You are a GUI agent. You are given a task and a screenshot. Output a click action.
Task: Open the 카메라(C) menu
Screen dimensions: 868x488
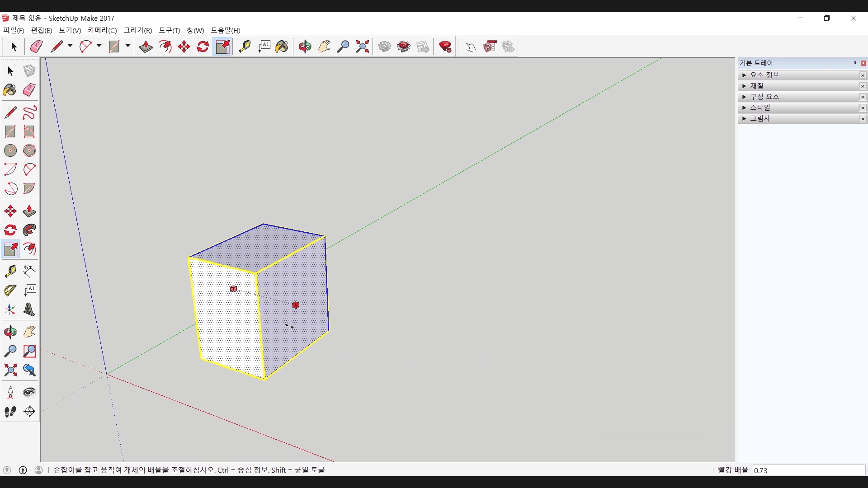[102, 30]
